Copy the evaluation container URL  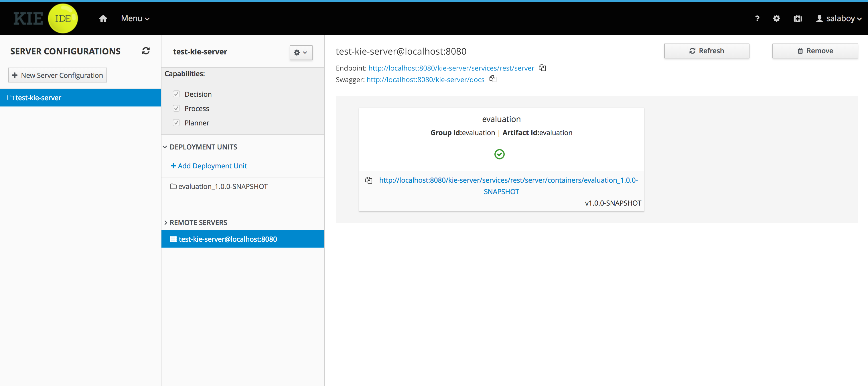point(369,180)
